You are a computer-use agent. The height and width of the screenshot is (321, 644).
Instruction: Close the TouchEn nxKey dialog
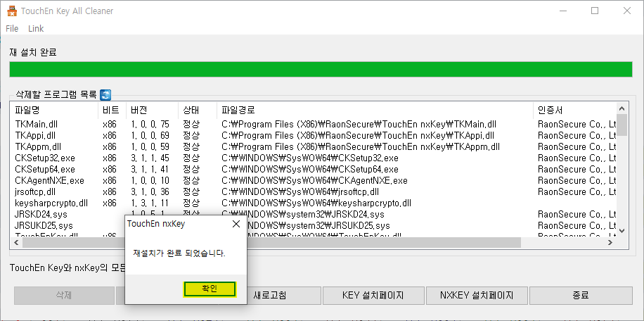pos(236,224)
